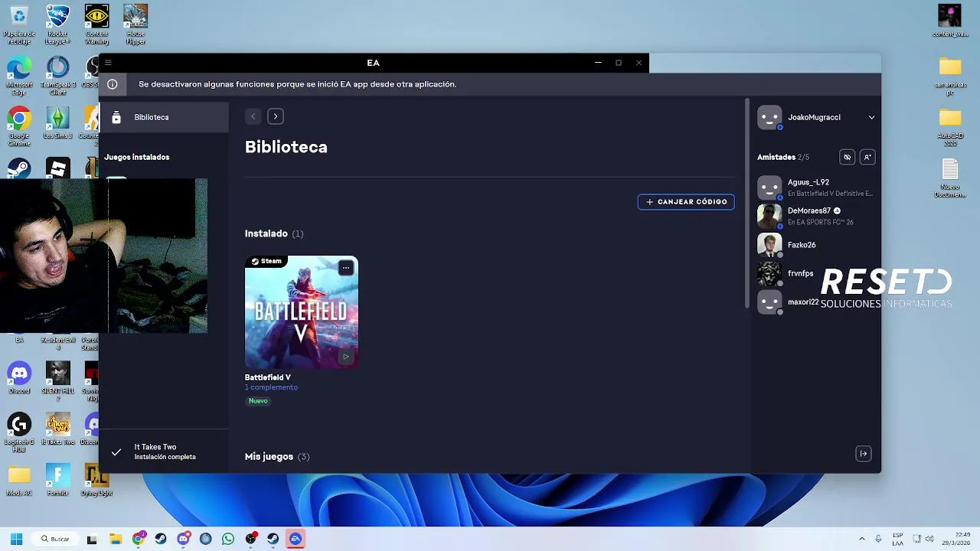Viewport: 980px width, 551px height.
Task: Open the Microsoft Edge desktop shortcut
Action: [19, 77]
